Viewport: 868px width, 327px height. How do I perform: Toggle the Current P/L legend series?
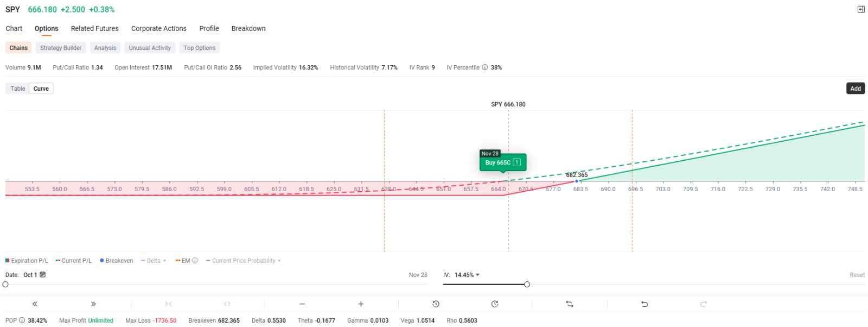click(x=74, y=261)
